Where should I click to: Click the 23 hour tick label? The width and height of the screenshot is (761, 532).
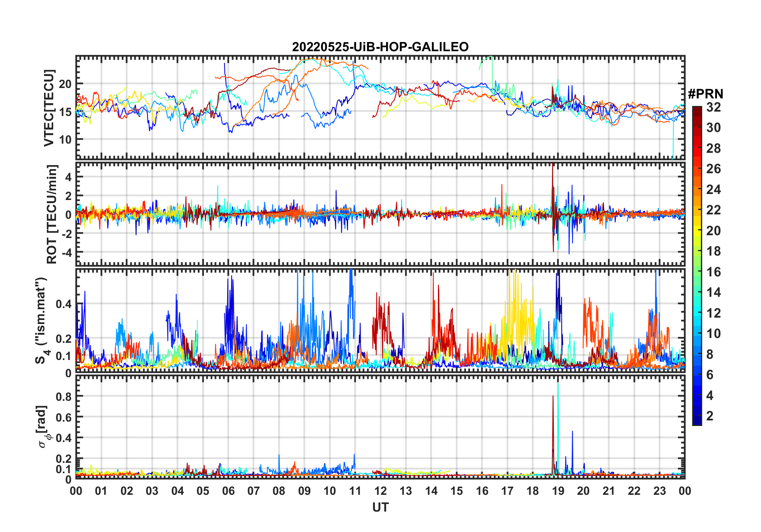659,491
